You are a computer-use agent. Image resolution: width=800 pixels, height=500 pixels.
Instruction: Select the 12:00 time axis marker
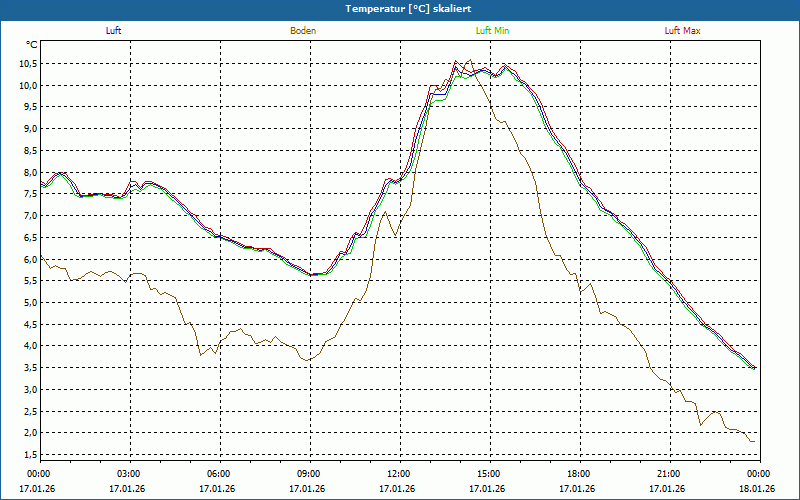(x=398, y=474)
